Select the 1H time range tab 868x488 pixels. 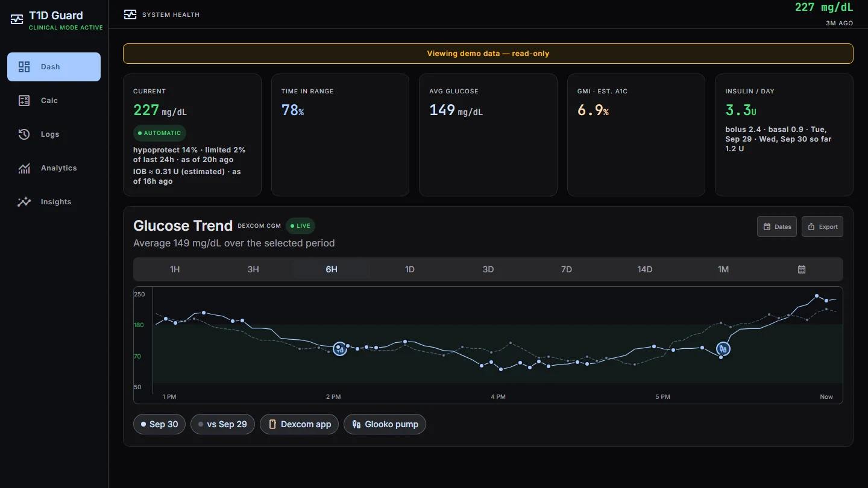click(175, 269)
